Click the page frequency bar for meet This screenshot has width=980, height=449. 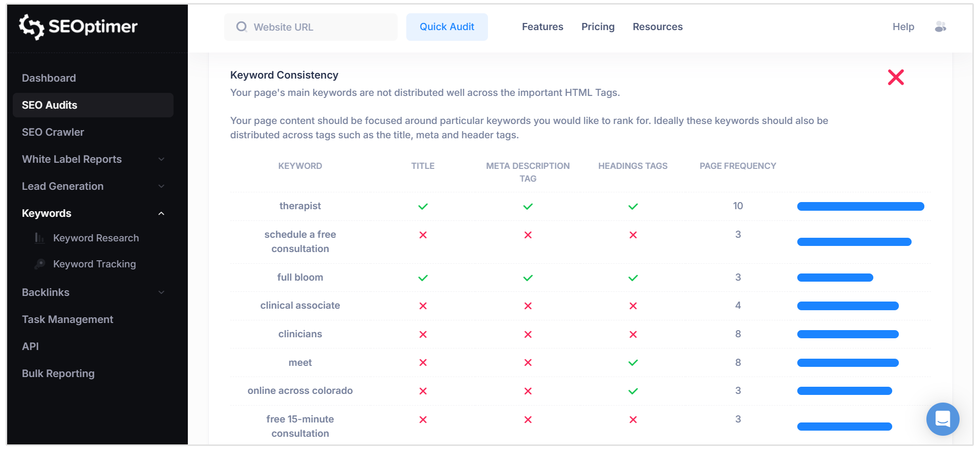click(x=848, y=363)
